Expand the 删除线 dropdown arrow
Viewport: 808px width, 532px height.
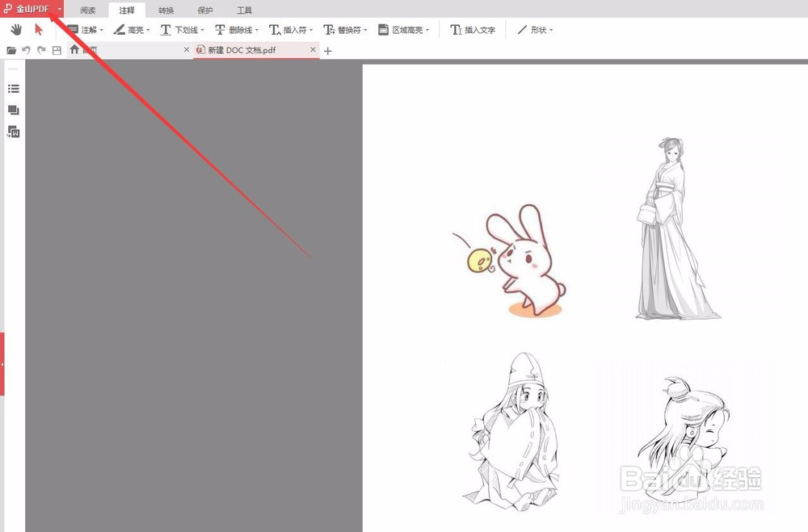click(257, 30)
